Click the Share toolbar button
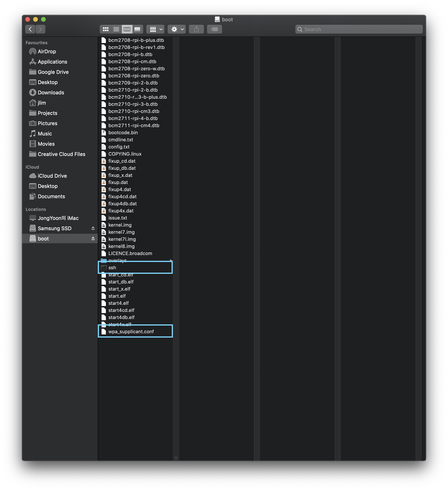The width and height of the screenshot is (448, 490). click(x=196, y=29)
